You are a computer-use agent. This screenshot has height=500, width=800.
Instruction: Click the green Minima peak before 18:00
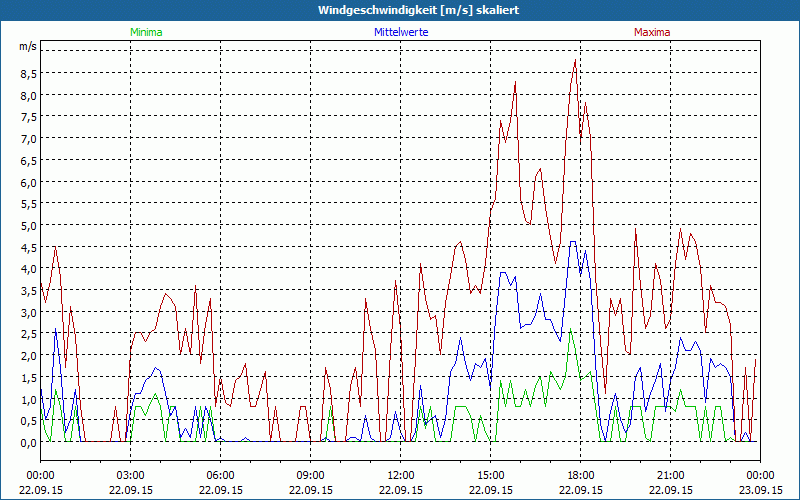click(570, 329)
